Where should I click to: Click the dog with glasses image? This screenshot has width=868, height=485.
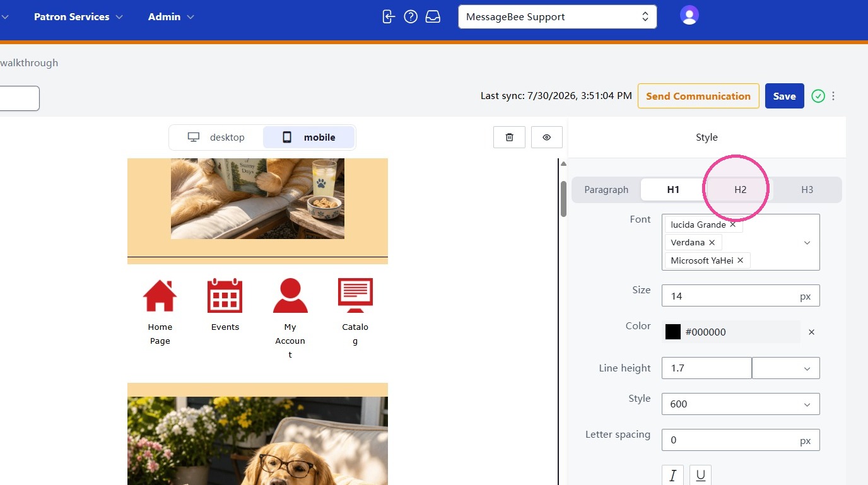257,441
